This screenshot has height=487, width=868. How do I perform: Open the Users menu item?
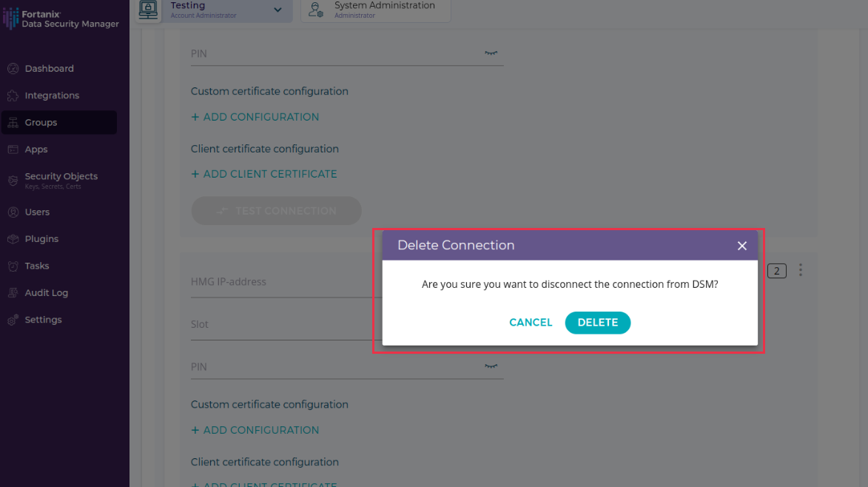(x=37, y=212)
